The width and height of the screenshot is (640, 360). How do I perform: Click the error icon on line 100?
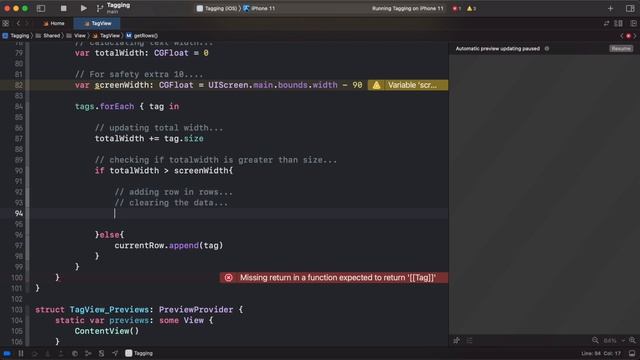(x=229, y=278)
